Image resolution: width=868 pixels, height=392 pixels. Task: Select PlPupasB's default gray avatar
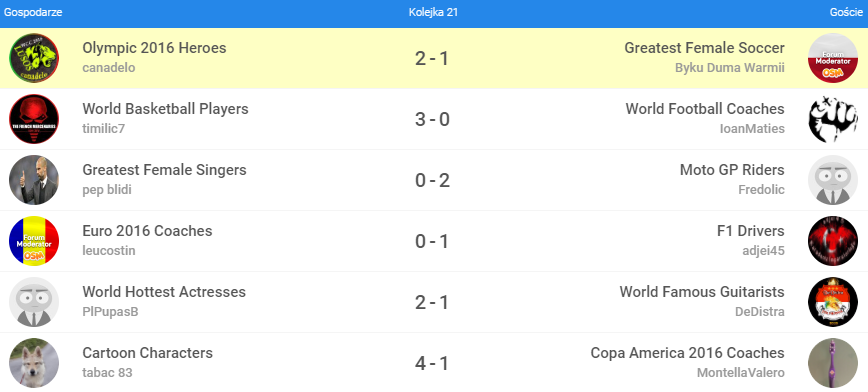(34, 302)
